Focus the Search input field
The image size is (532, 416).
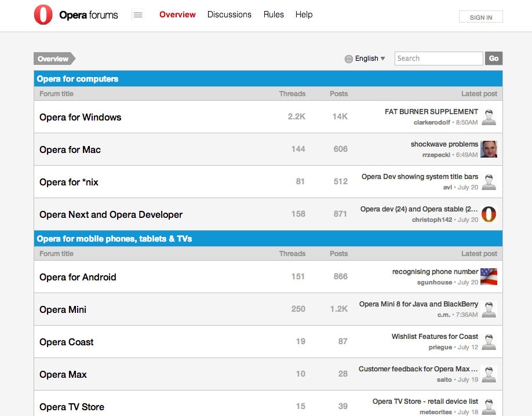[438, 59]
